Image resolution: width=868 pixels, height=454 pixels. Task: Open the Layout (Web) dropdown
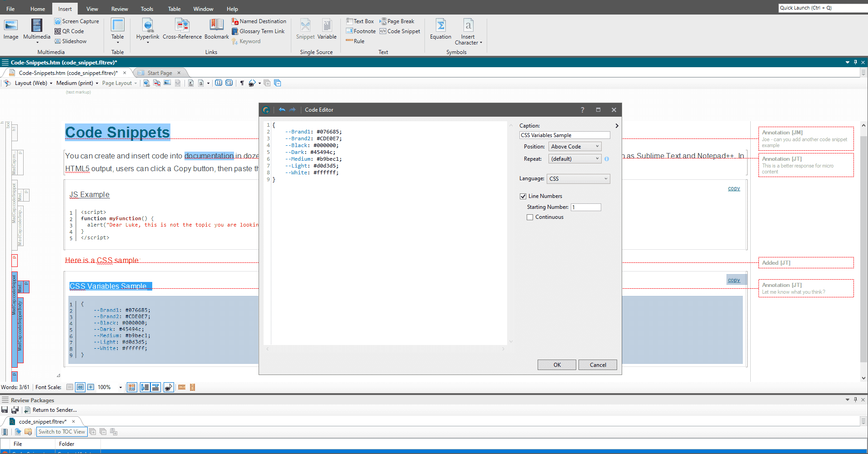pyautogui.click(x=34, y=83)
